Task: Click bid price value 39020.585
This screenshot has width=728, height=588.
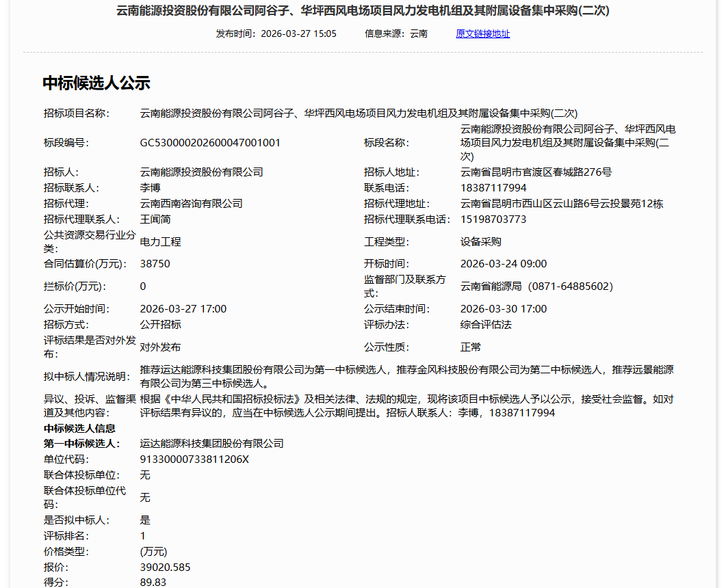Action: point(166,567)
